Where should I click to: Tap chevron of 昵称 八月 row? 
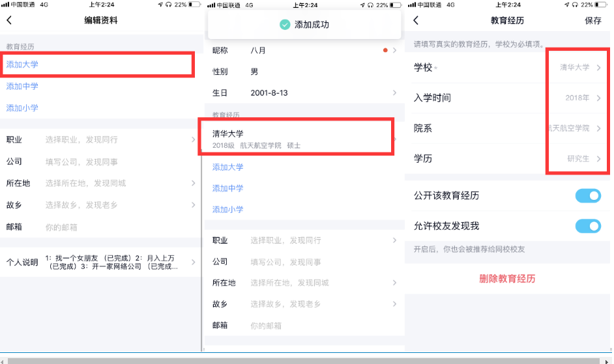(395, 50)
